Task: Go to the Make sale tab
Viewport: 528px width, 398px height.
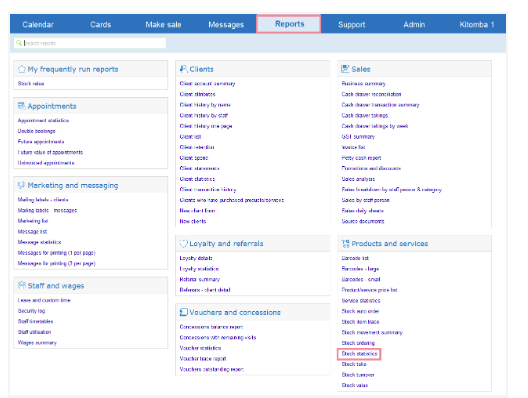Action: 163,25
